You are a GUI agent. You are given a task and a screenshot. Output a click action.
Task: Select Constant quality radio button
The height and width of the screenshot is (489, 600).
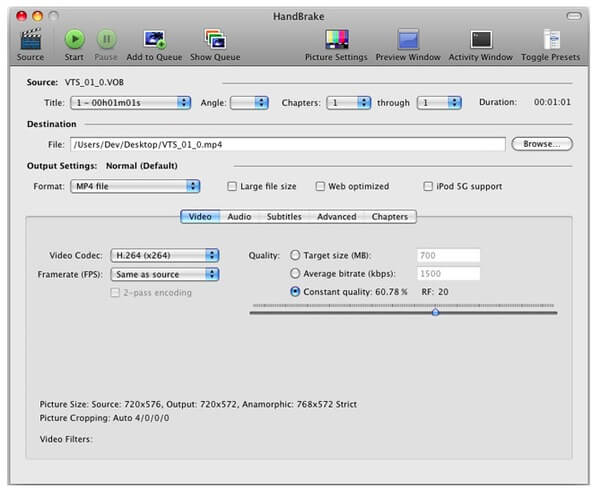pos(295,292)
